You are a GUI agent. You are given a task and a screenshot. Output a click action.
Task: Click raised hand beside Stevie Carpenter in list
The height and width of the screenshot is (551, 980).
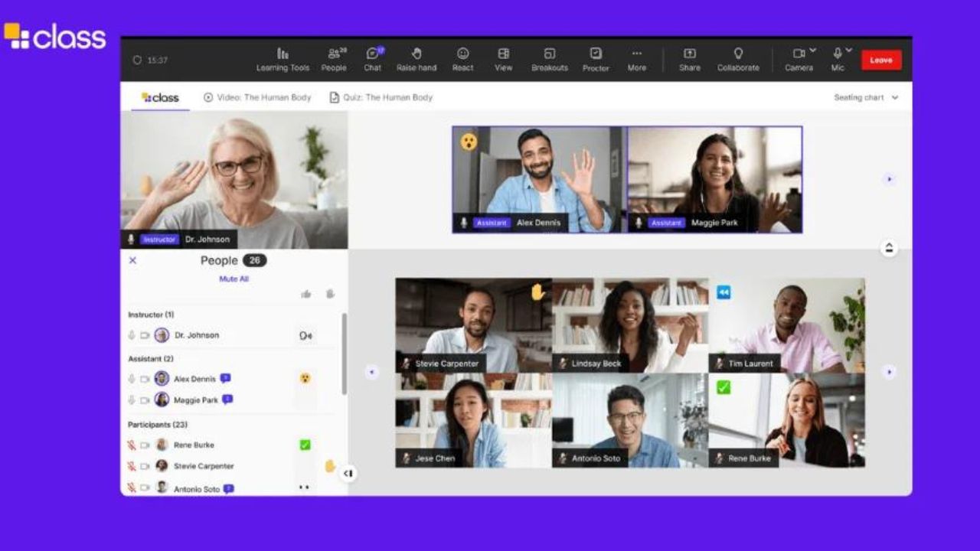tap(330, 465)
